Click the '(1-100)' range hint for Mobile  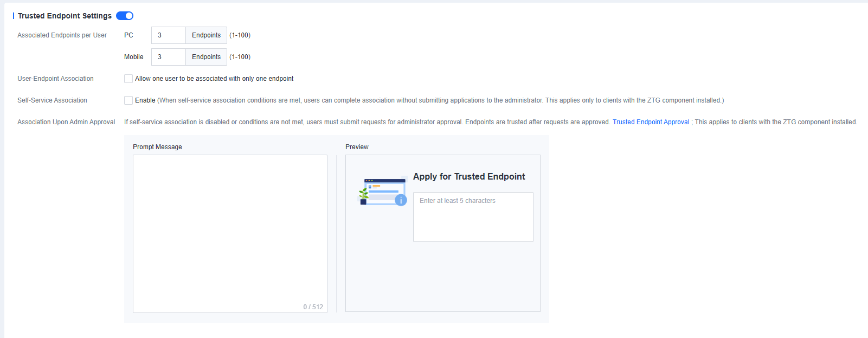point(240,57)
